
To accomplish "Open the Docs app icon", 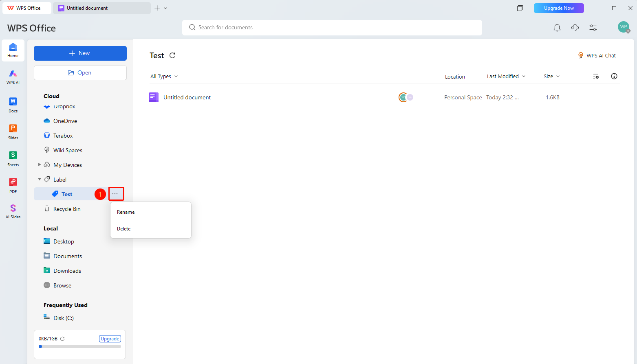I will click(13, 105).
